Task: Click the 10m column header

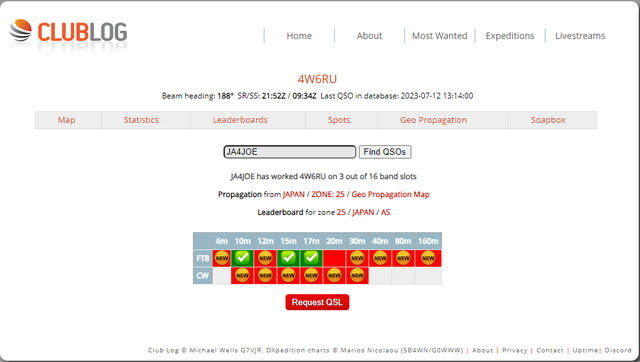Action: [242, 241]
